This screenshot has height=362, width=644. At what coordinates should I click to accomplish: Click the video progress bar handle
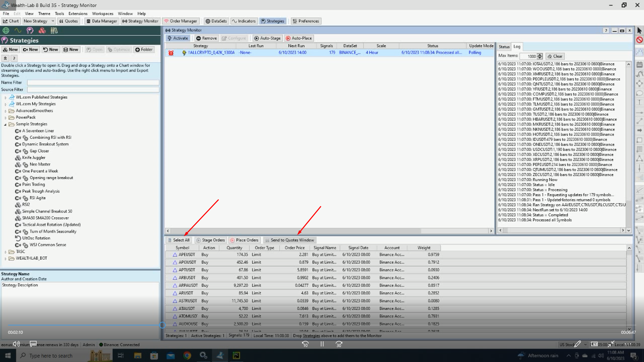[162, 325]
